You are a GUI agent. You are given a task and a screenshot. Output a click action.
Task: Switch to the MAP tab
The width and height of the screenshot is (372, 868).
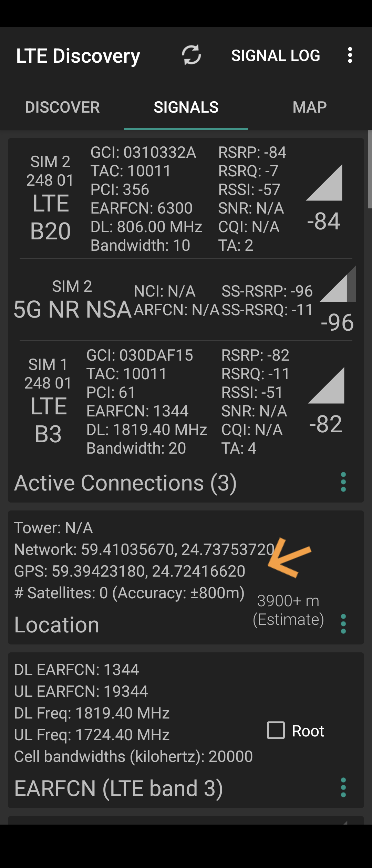(x=309, y=107)
